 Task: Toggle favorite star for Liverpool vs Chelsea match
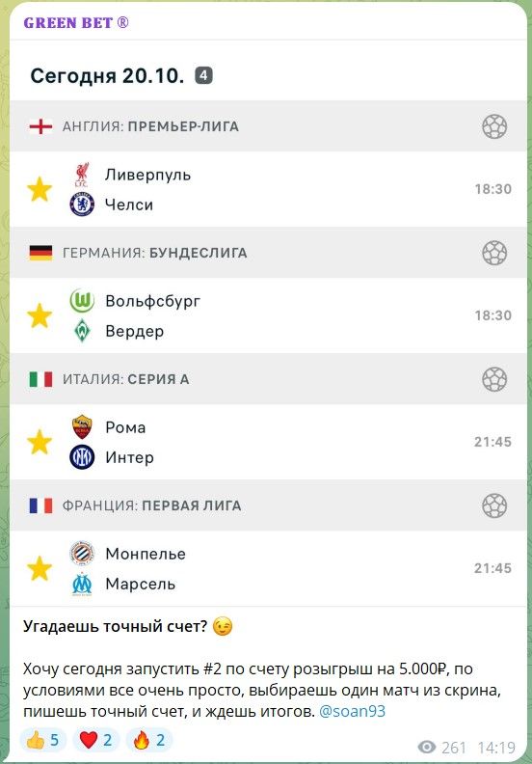point(40,189)
